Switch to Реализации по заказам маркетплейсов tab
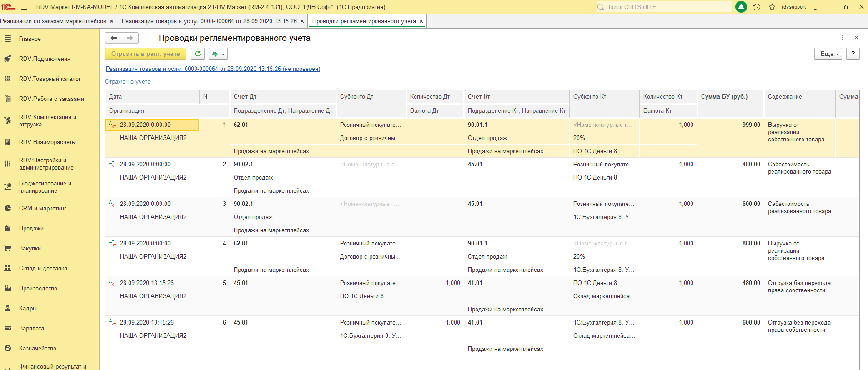Viewport: 868px width, 370px height. 53,21
